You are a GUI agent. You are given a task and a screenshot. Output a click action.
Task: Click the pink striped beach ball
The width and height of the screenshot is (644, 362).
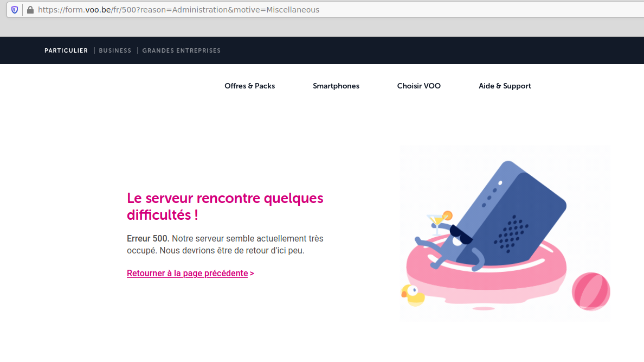591,291
